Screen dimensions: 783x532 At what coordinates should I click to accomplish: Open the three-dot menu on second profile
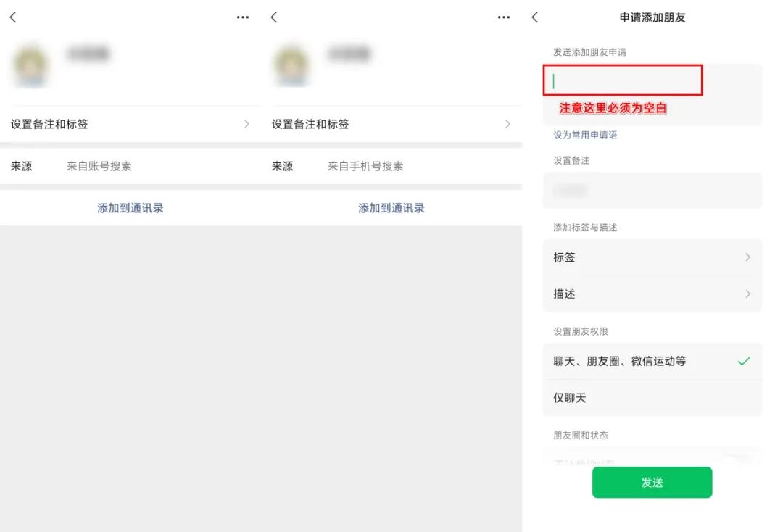[504, 17]
